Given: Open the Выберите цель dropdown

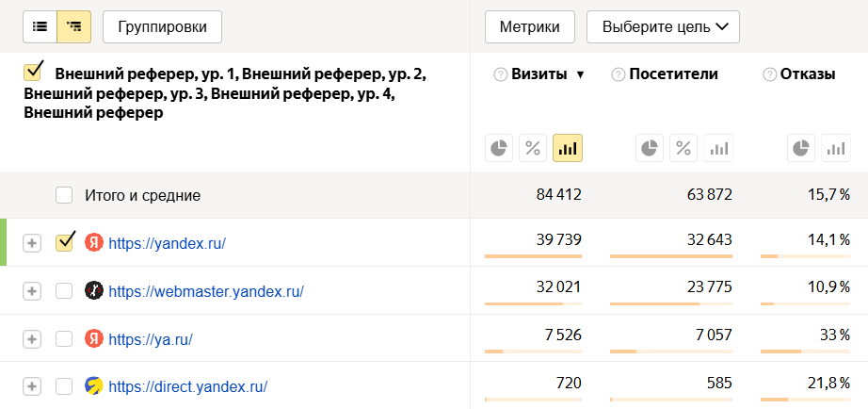Looking at the screenshot, I should (663, 27).
